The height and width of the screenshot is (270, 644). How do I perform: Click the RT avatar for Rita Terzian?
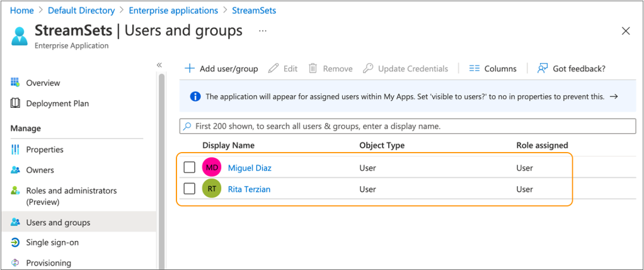[212, 189]
